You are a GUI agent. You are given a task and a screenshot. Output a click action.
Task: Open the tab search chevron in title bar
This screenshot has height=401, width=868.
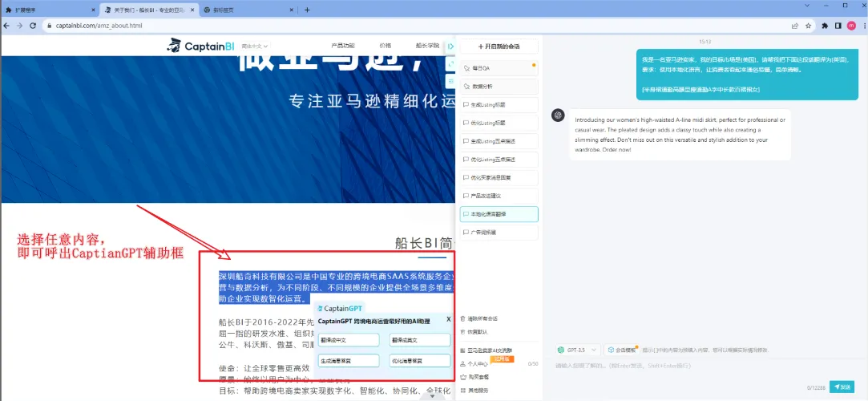point(808,5)
